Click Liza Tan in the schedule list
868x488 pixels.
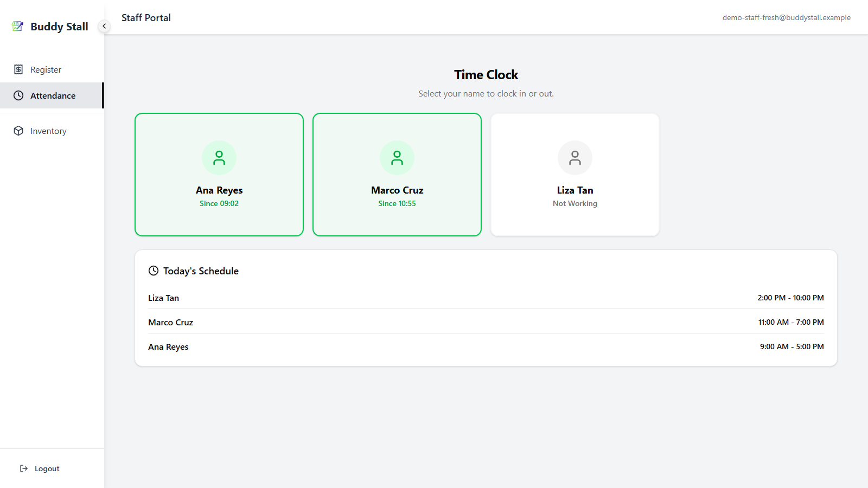pos(163,298)
